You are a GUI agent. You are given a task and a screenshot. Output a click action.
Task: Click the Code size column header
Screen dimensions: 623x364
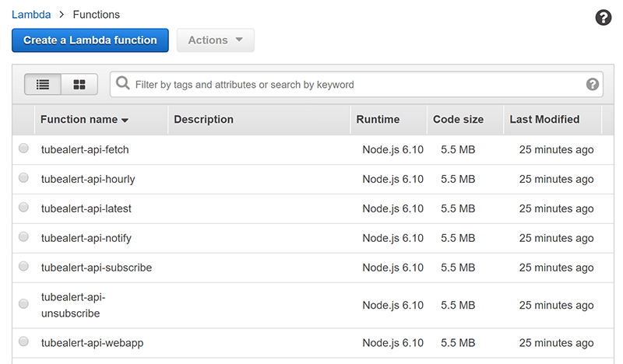click(458, 120)
